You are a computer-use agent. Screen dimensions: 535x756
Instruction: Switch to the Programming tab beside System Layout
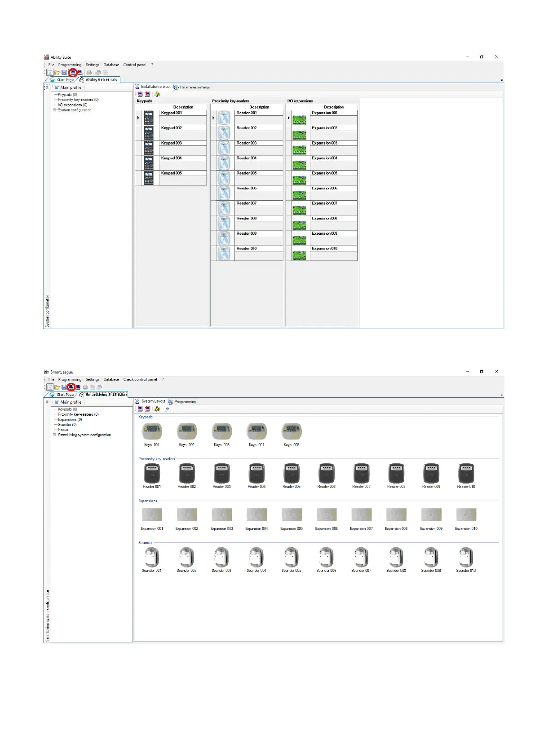tap(182, 402)
